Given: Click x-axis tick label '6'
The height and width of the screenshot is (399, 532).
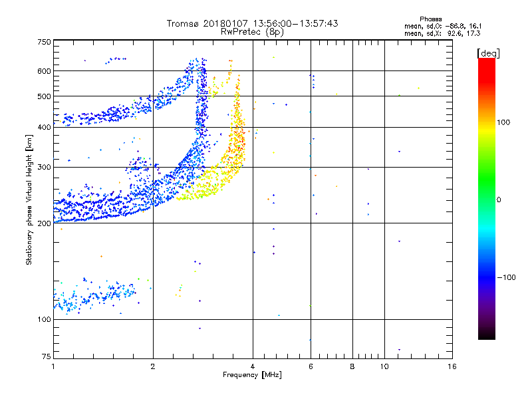Looking at the screenshot, I should click(x=311, y=366).
